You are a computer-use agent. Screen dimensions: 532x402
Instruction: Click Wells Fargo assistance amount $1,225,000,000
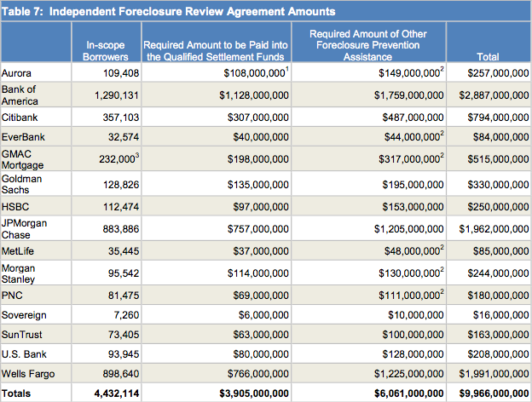click(x=409, y=374)
